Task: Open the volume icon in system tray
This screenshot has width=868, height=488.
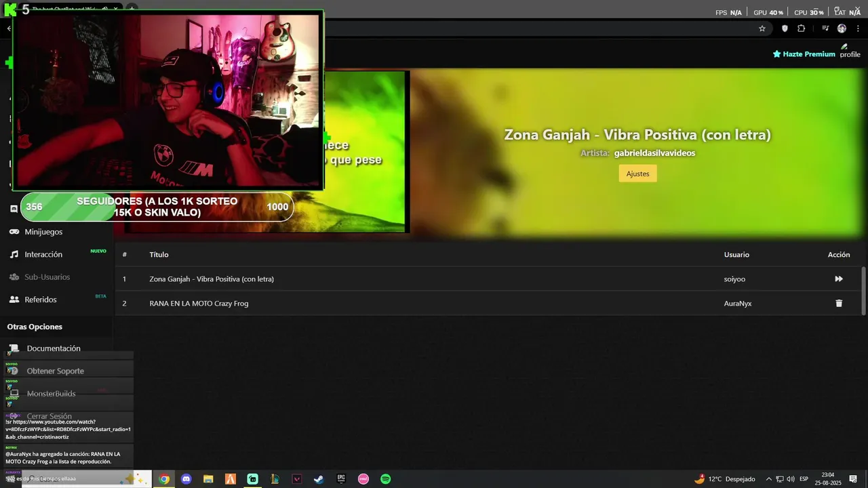Action: [x=791, y=479]
